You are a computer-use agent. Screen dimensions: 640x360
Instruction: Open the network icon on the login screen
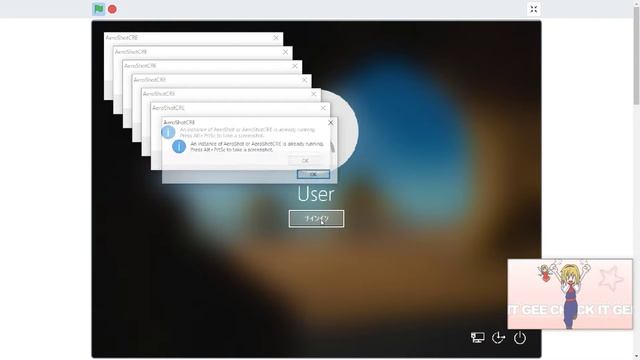point(478,338)
